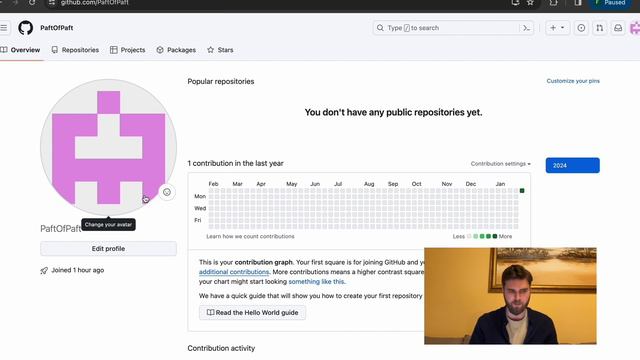Open Customize your pins link
Image resolution: width=640 pixels, height=360 pixels.
[x=573, y=81]
